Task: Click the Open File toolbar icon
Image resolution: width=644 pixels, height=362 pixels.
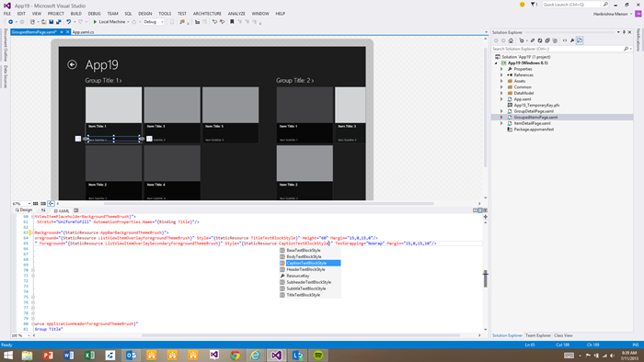Action: point(43,22)
